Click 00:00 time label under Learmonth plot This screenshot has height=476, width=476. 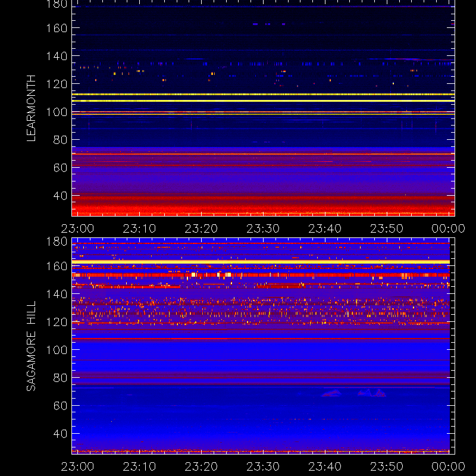(x=449, y=228)
